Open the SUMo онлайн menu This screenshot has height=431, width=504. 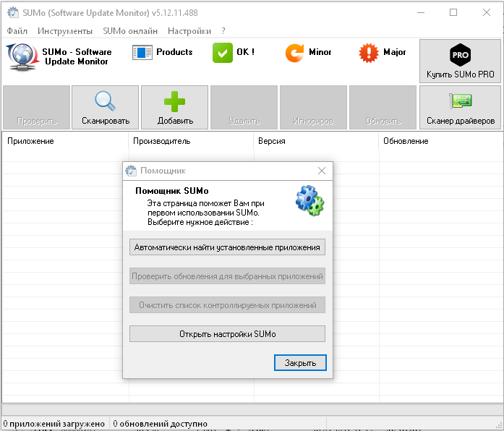130,31
